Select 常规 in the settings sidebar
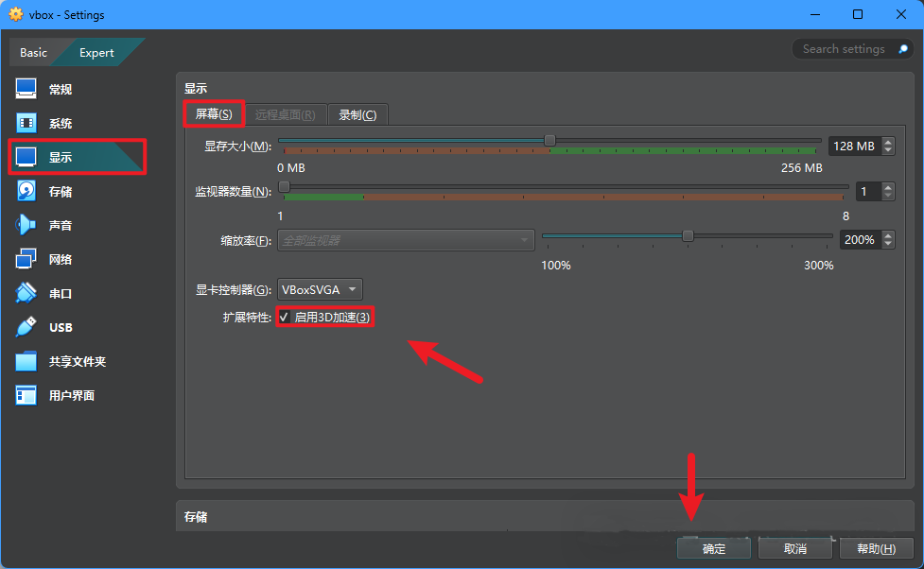This screenshot has height=569, width=924. (x=61, y=90)
